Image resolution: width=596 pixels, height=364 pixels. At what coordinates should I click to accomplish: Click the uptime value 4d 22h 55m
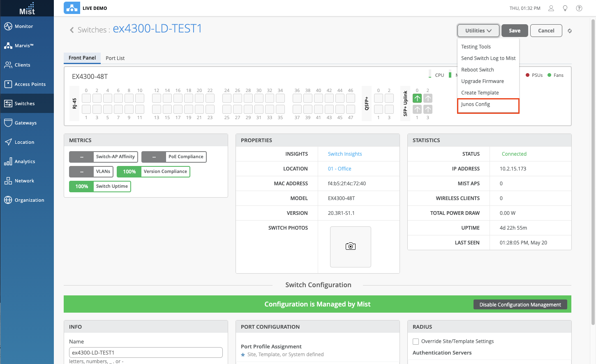coord(513,228)
